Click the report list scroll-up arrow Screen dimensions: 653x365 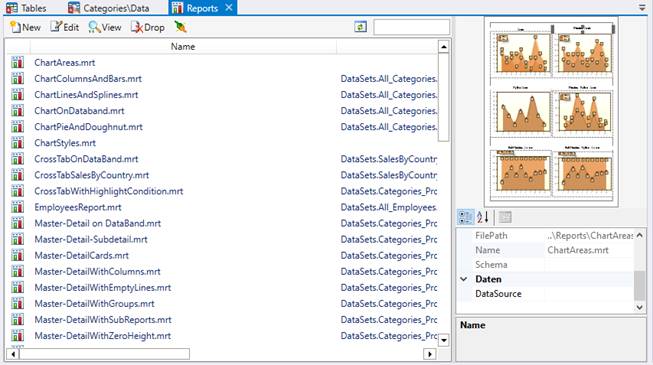tap(444, 47)
